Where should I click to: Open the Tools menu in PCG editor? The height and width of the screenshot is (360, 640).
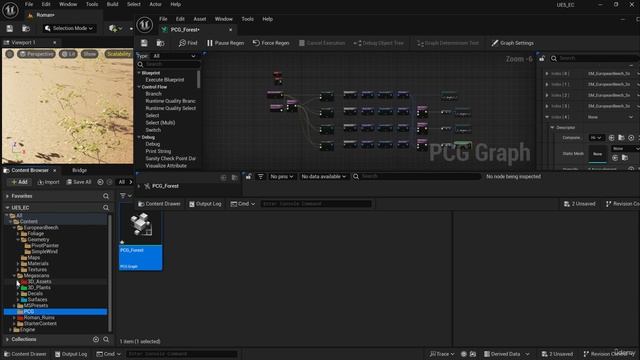click(247, 19)
